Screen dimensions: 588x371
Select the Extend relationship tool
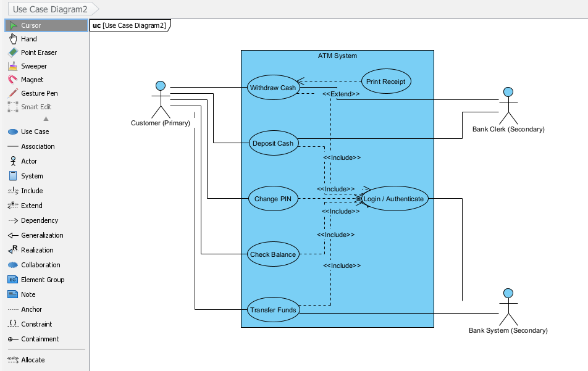pyautogui.click(x=46, y=206)
